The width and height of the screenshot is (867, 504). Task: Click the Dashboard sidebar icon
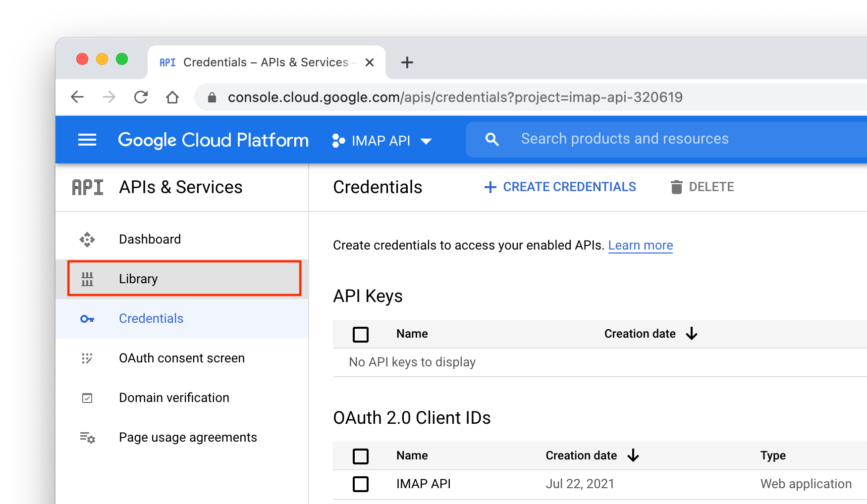pos(87,240)
